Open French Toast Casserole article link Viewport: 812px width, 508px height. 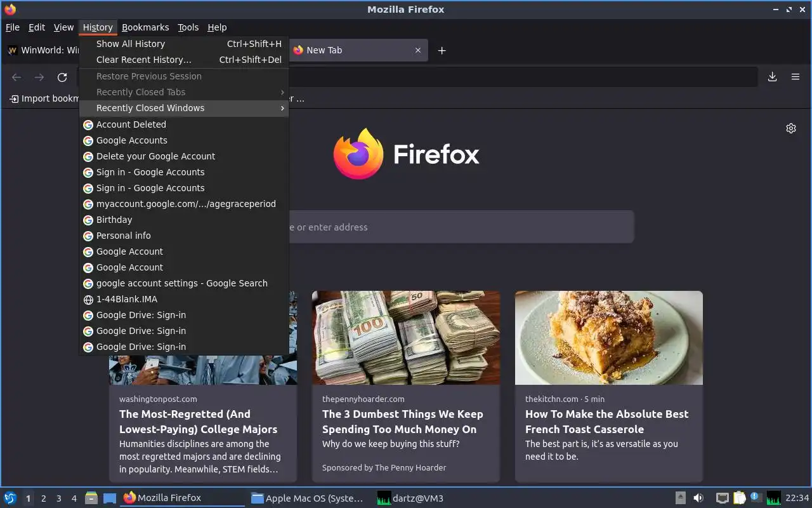coord(606,422)
